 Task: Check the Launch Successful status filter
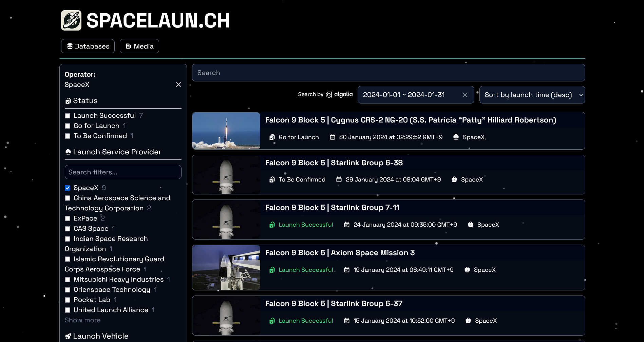click(68, 116)
